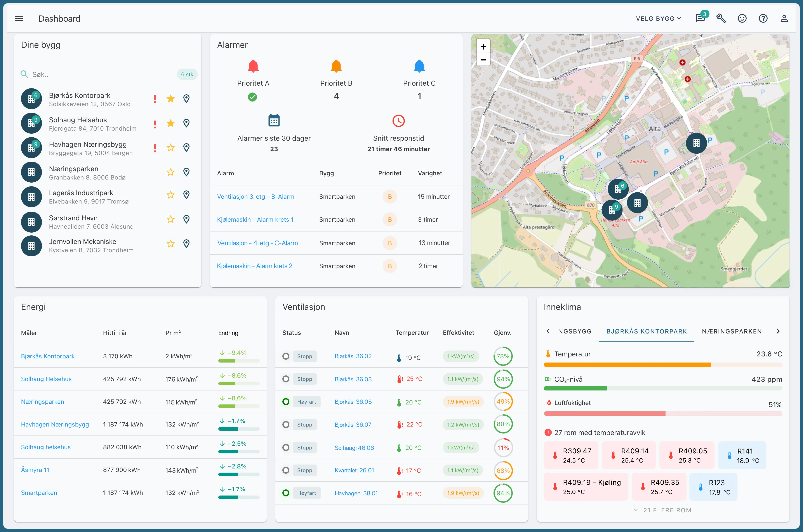Toggle favorite star for Lagerås Industripark
The height and width of the screenshot is (532, 803).
click(170, 195)
